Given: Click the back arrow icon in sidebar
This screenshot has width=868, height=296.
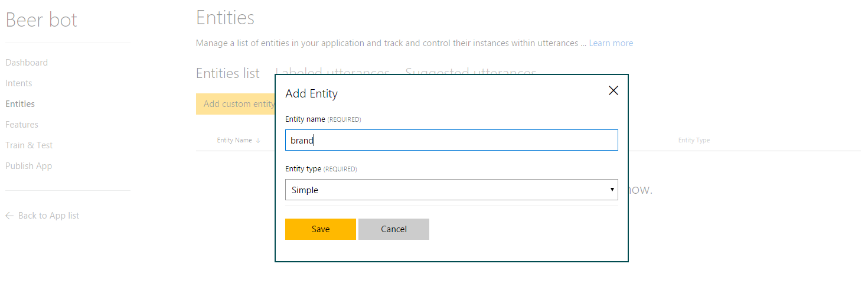Looking at the screenshot, I should tap(9, 216).
